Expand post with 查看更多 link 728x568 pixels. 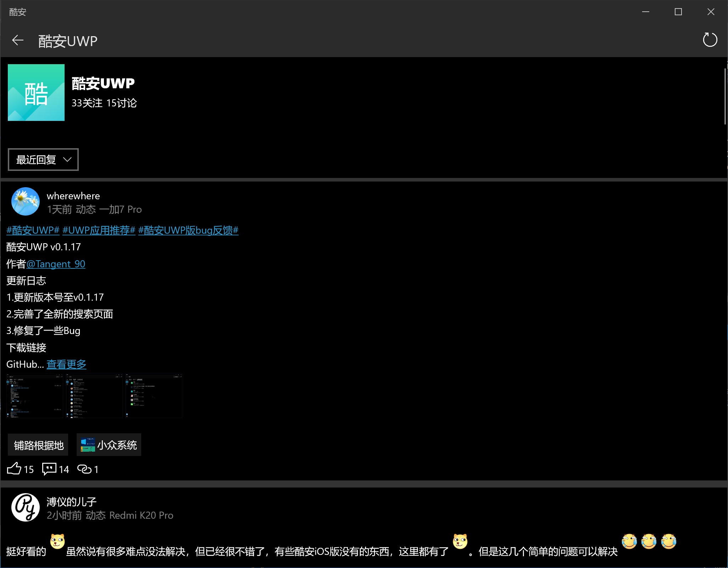point(66,364)
